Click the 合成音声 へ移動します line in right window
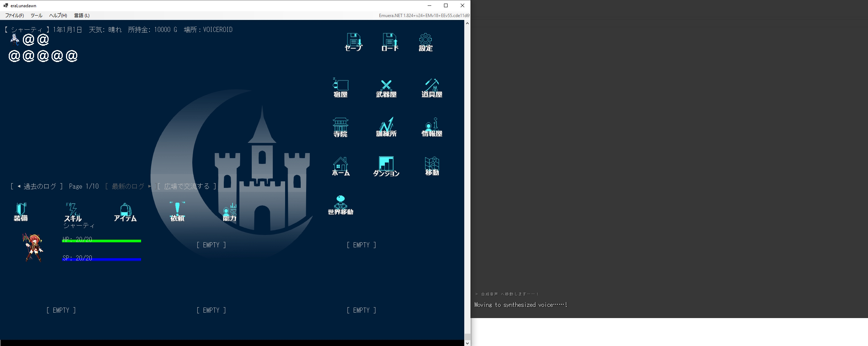This screenshot has width=868, height=346. tap(507, 294)
